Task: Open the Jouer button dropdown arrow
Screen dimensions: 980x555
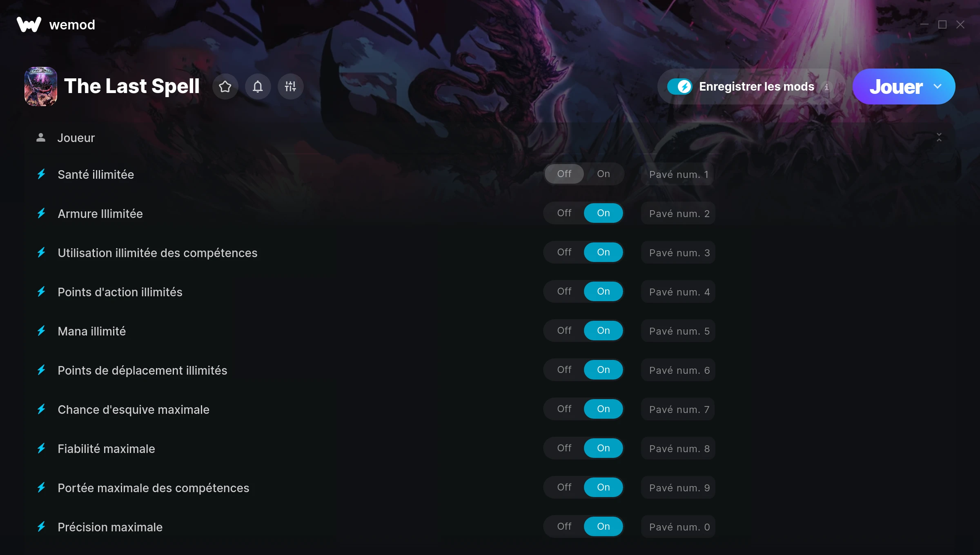Action: point(938,87)
